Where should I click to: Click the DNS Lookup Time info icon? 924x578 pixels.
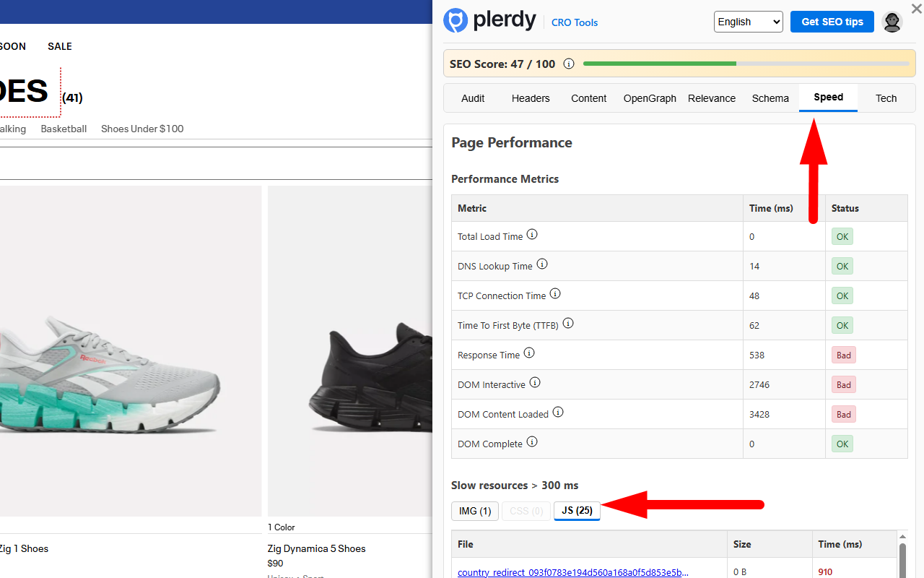pyautogui.click(x=542, y=264)
